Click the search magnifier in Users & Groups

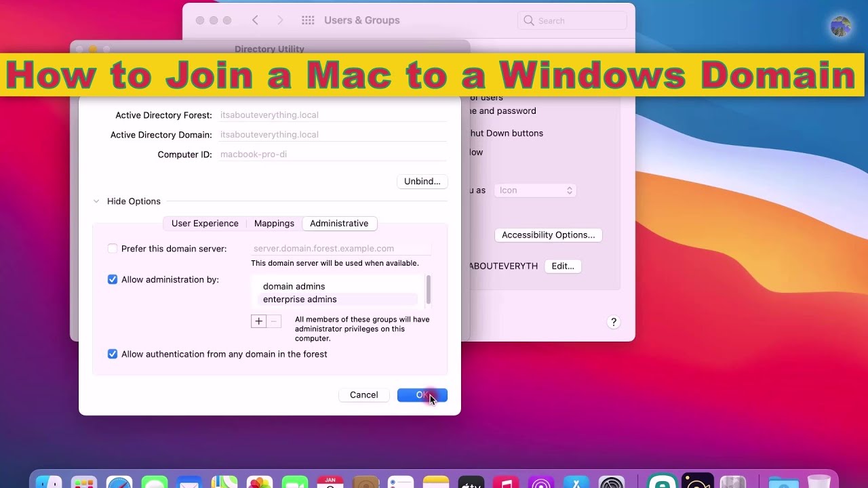pyautogui.click(x=529, y=20)
